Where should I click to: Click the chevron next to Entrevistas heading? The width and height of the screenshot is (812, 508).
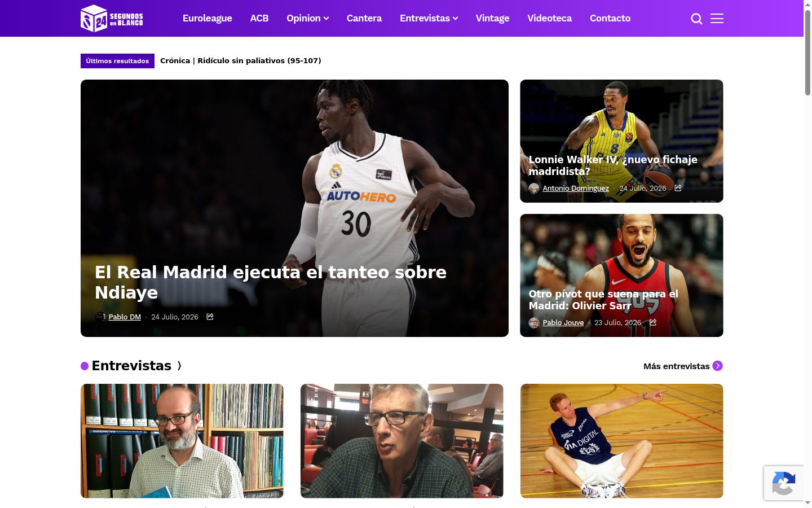click(x=179, y=366)
